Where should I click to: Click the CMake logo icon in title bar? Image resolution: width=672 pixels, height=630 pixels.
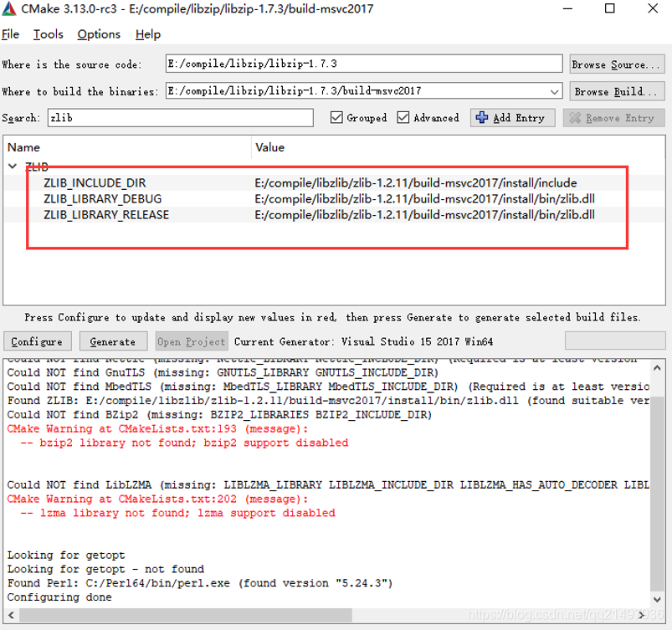9,8
